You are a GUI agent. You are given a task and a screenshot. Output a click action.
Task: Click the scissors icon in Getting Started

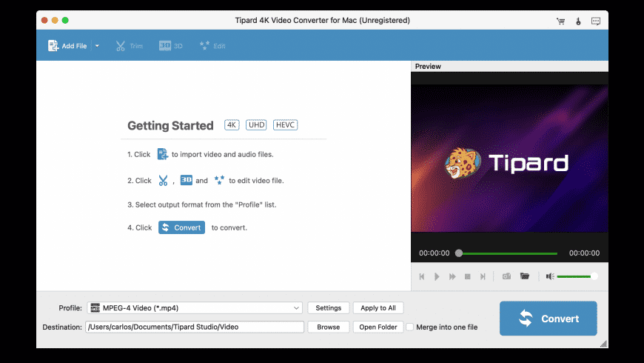pyautogui.click(x=163, y=181)
